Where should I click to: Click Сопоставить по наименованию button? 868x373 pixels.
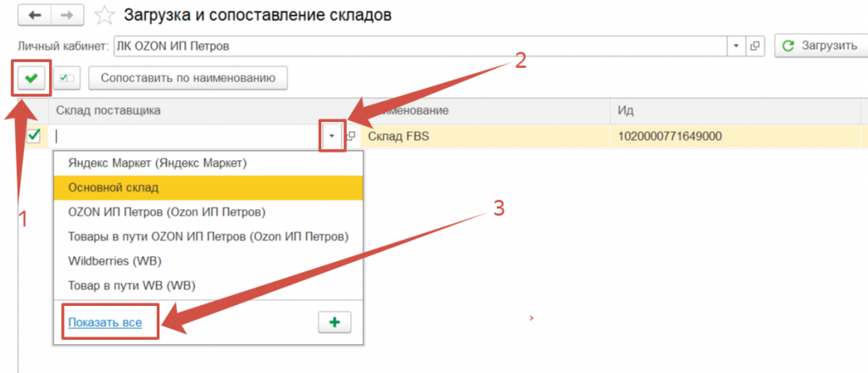coord(188,79)
